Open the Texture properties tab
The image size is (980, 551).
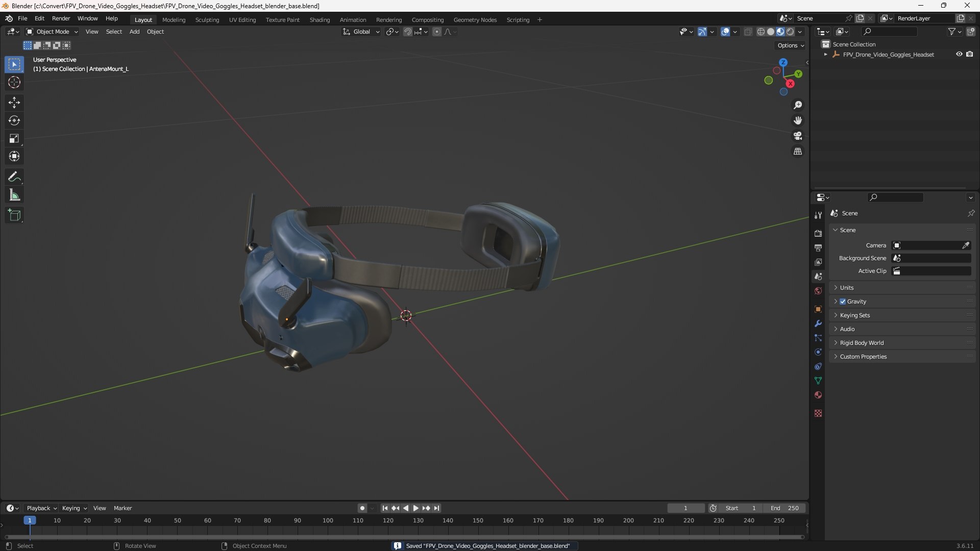(818, 413)
